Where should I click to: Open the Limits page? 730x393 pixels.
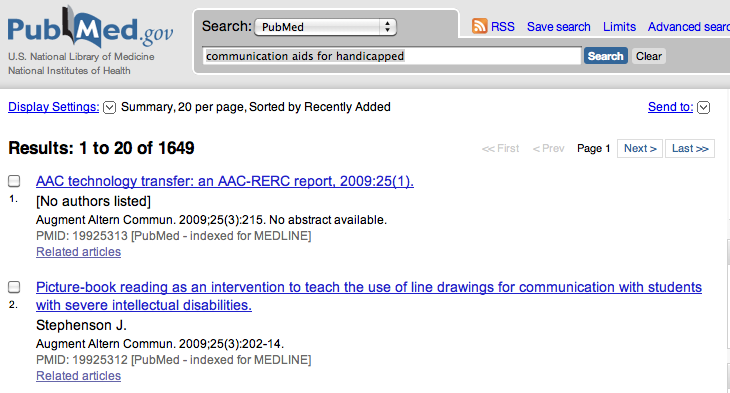click(x=619, y=27)
